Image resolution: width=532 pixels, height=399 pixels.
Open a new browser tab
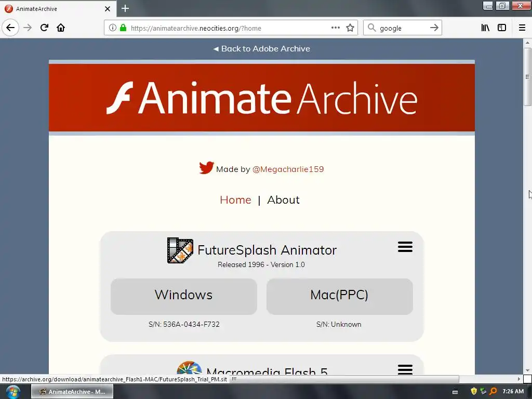125,8
